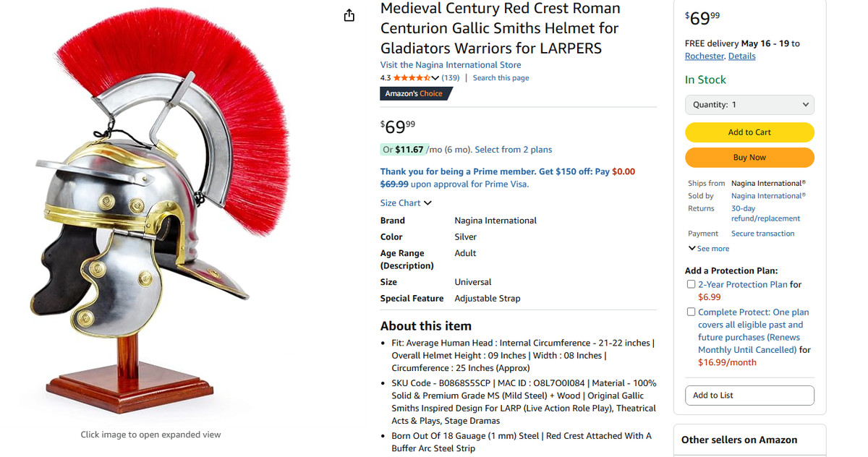868x457 pixels.
Task: Click Search this page link
Action: (x=501, y=78)
